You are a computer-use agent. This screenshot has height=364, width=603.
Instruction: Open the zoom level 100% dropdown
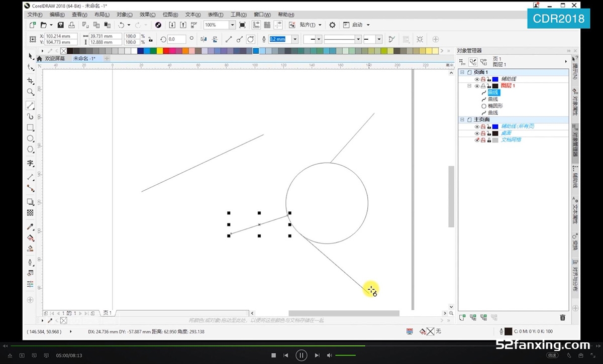click(x=232, y=25)
